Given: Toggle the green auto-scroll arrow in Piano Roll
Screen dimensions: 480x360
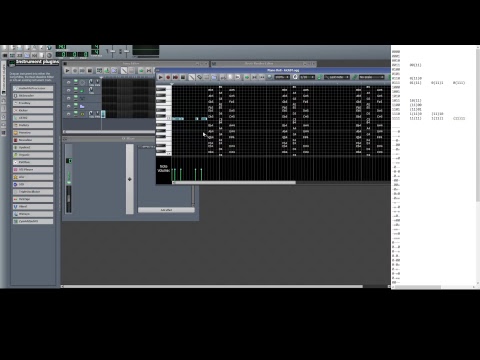Looking at the screenshot, I should 247,77.
